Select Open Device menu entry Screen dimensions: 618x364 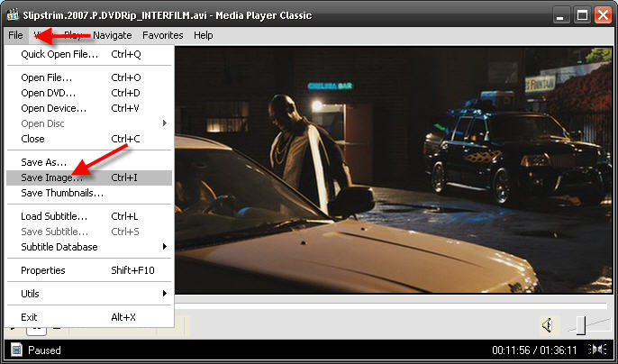pos(89,108)
